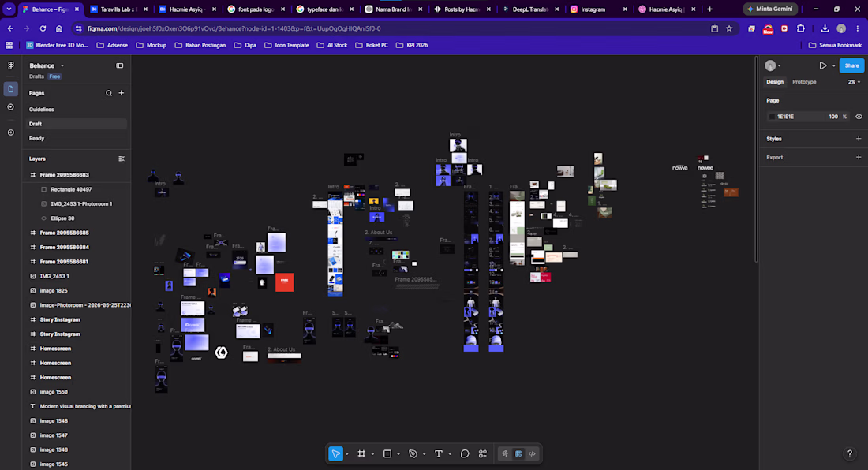The width and height of the screenshot is (868, 470).
Task: Activate the Comment tool
Action: pyautogui.click(x=465, y=454)
